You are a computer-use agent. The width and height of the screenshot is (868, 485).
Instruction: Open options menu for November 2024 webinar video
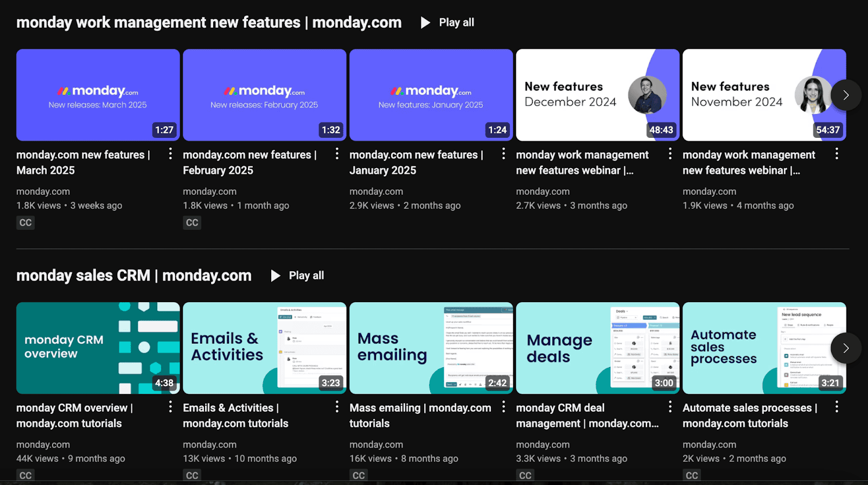[837, 154]
